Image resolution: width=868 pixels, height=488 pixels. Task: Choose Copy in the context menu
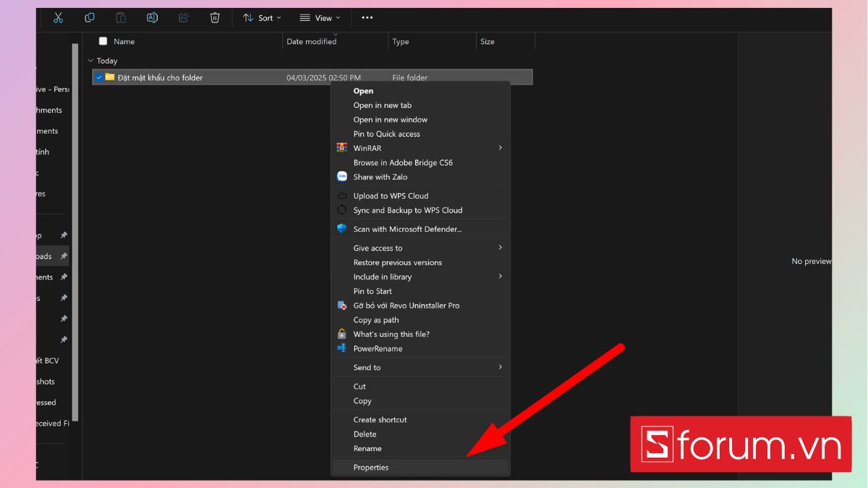click(420, 401)
